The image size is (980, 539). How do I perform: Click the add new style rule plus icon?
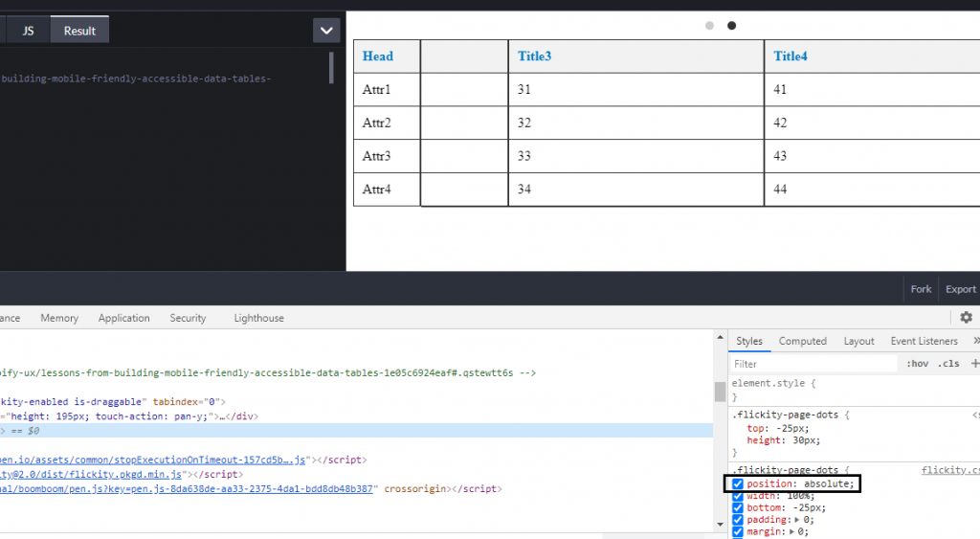(974, 363)
